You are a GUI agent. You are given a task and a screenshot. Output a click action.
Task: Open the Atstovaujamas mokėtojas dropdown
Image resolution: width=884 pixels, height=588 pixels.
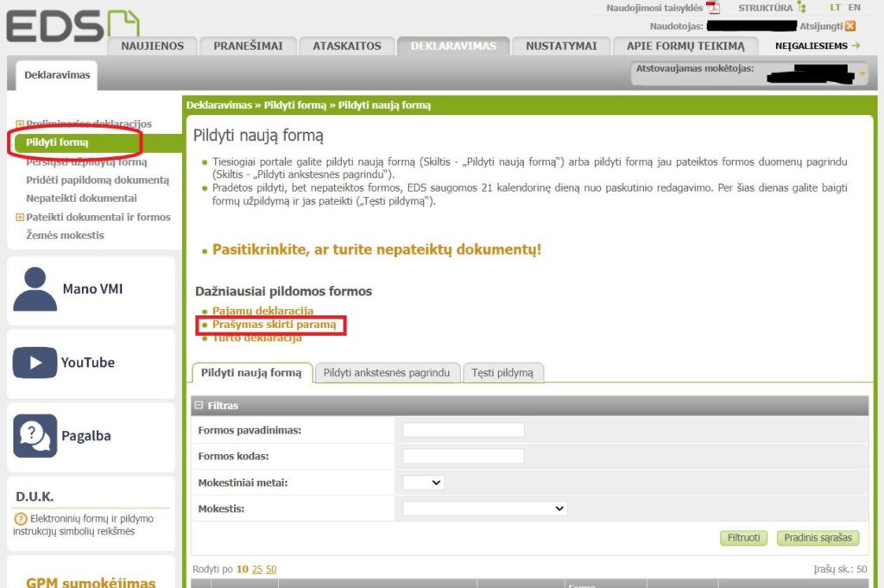coord(862,75)
